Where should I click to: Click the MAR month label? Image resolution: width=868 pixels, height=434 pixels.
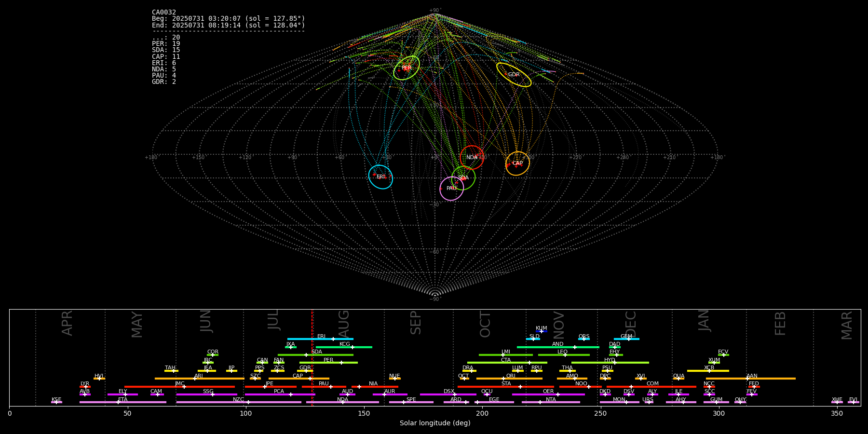click(847, 325)
